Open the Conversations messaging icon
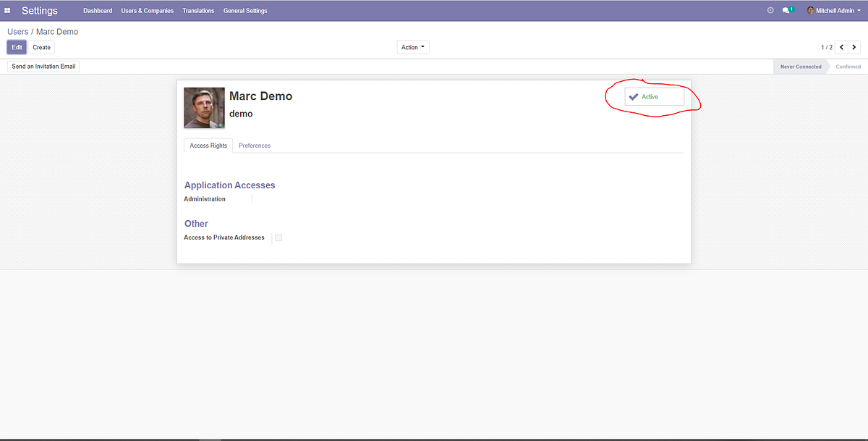Image resolution: width=868 pixels, height=441 pixels. point(786,10)
